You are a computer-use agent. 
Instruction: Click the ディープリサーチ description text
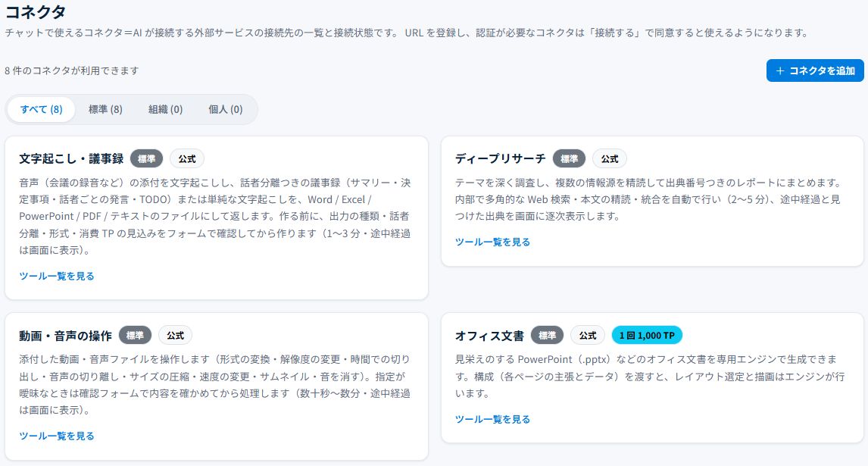648,199
